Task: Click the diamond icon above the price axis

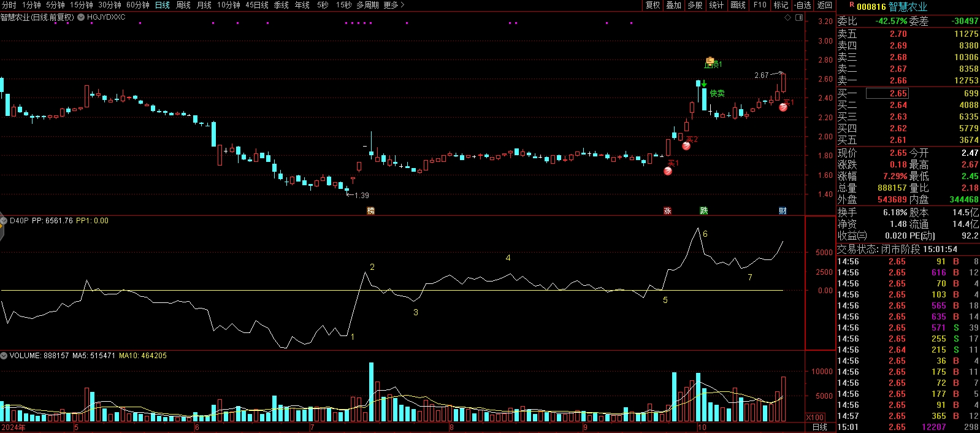Action: pyautogui.click(x=788, y=17)
